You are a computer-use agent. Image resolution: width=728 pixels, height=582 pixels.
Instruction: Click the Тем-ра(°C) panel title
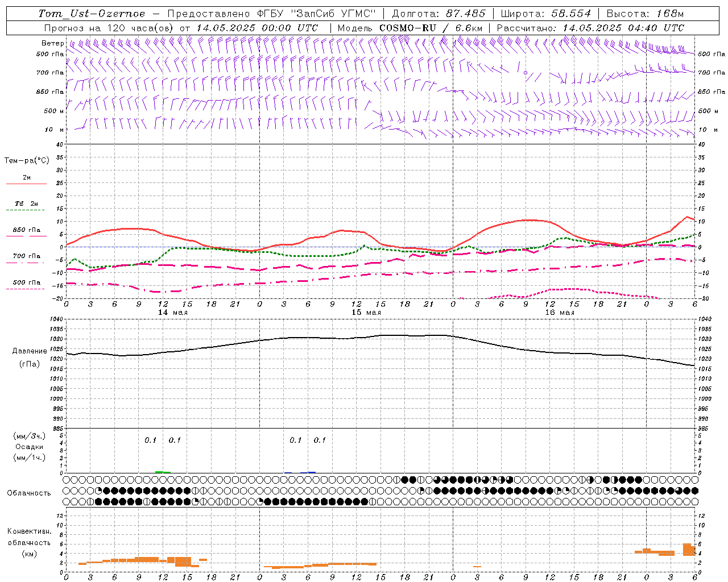click(x=27, y=161)
